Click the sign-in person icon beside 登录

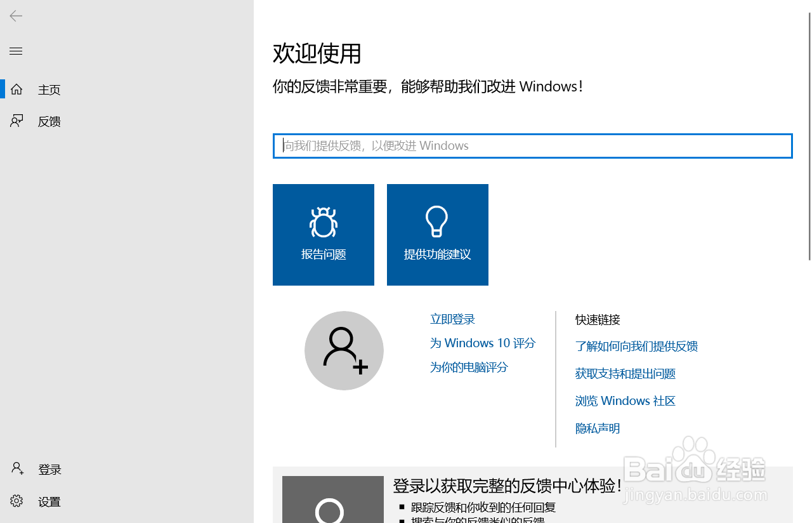click(x=17, y=469)
